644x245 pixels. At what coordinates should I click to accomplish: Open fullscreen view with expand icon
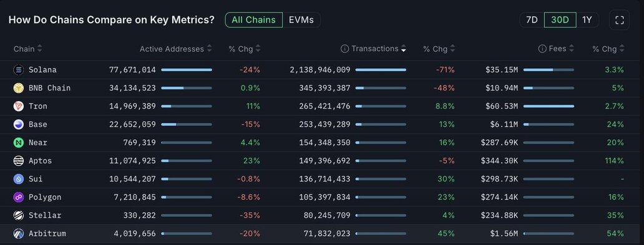(x=620, y=20)
